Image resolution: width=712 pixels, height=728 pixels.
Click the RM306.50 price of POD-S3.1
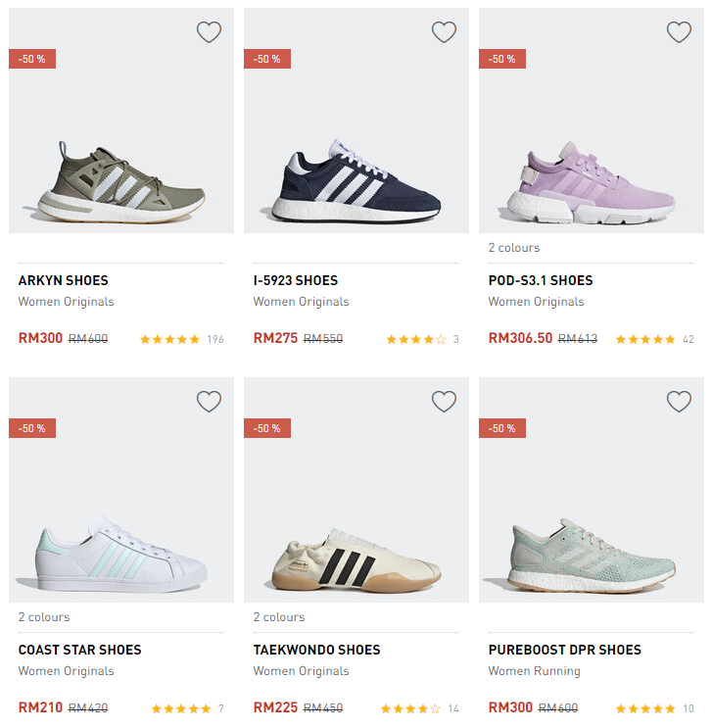click(x=520, y=339)
